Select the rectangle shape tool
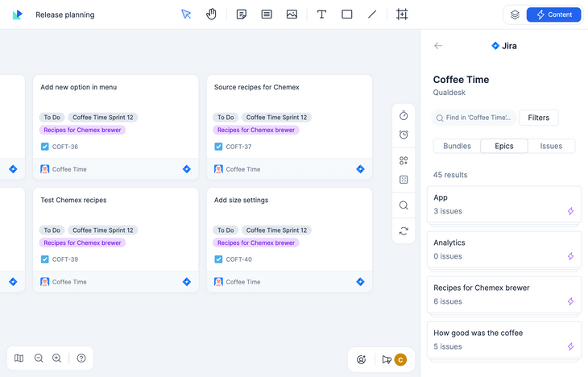Image resolution: width=588 pixels, height=377 pixels. [x=347, y=14]
